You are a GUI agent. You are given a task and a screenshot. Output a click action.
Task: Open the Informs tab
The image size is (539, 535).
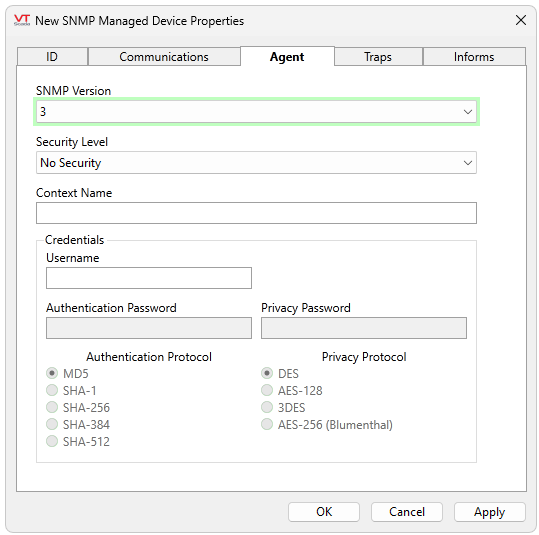(474, 57)
